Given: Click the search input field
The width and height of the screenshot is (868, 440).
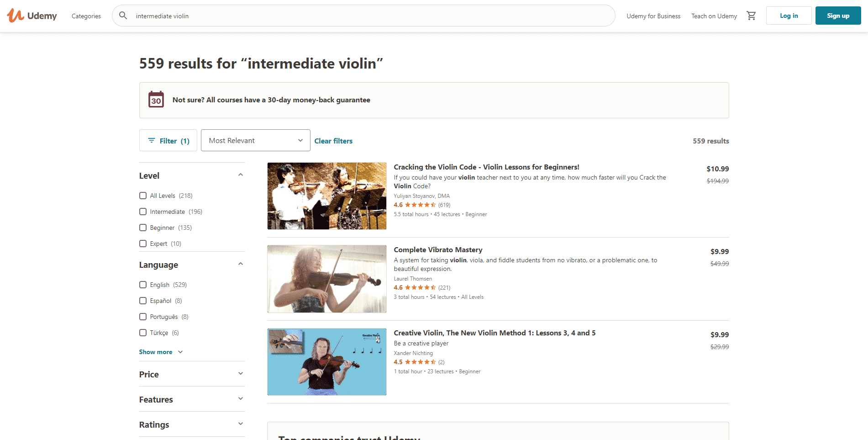Looking at the screenshot, I should pyautogui.click(x=365, y=16).
